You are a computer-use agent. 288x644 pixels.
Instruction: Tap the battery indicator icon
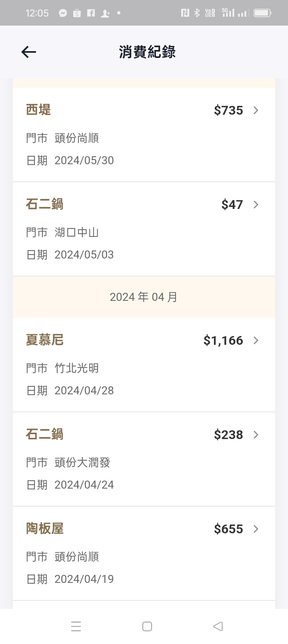262,13
